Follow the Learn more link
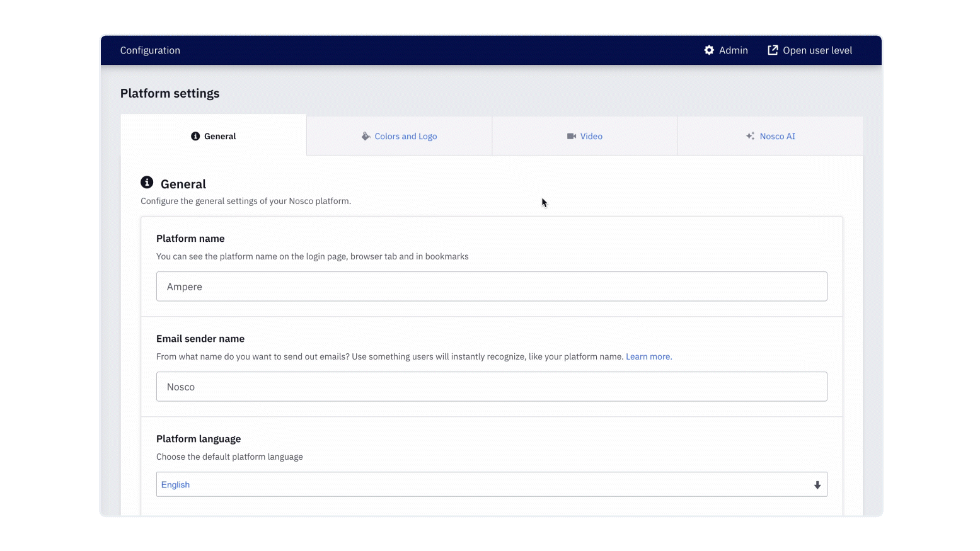 [x=649, y=356]
